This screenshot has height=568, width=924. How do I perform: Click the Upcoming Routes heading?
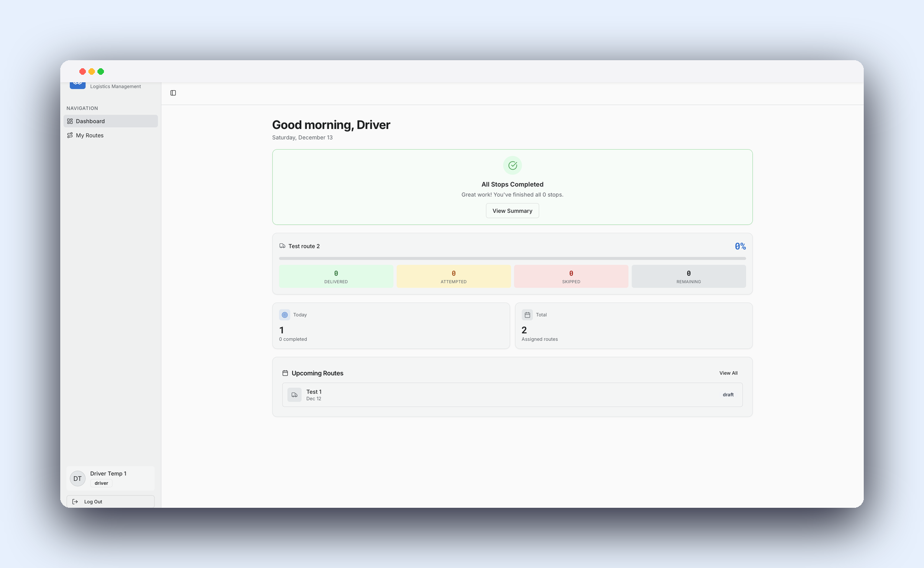[x=317, y=373]
